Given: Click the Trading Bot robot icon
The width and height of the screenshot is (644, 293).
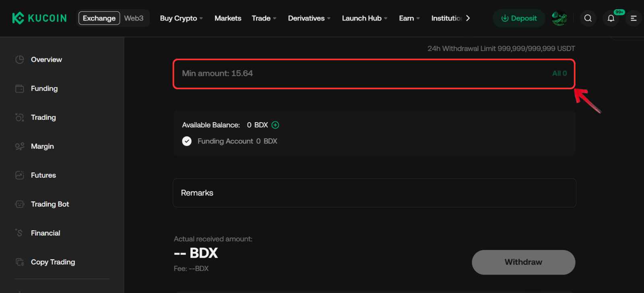Looking at the screenshot, I should [20, 204].
